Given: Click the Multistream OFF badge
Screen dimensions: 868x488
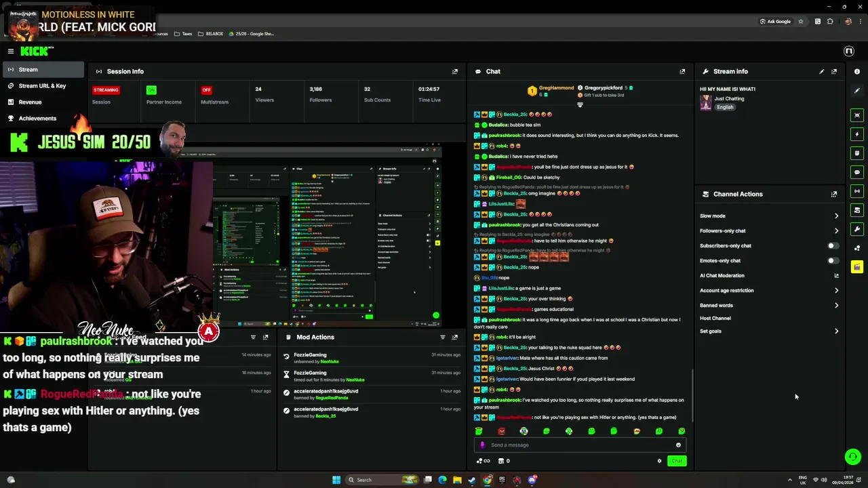Looking at the screenshot, I should coord(206,89).
